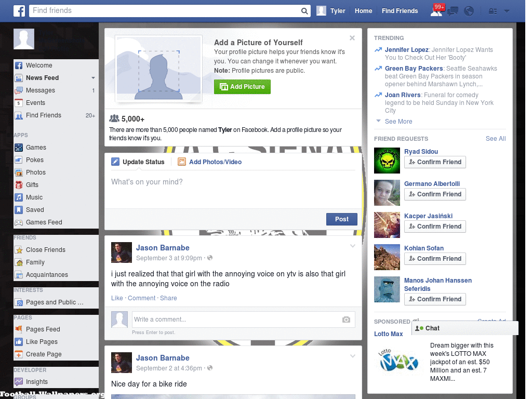Image resolution: width=532 pixels, height=399 pixels.
Task: Open the Joan Rivers trending topic
Action: pyautogui.click(x=403, y=95)
